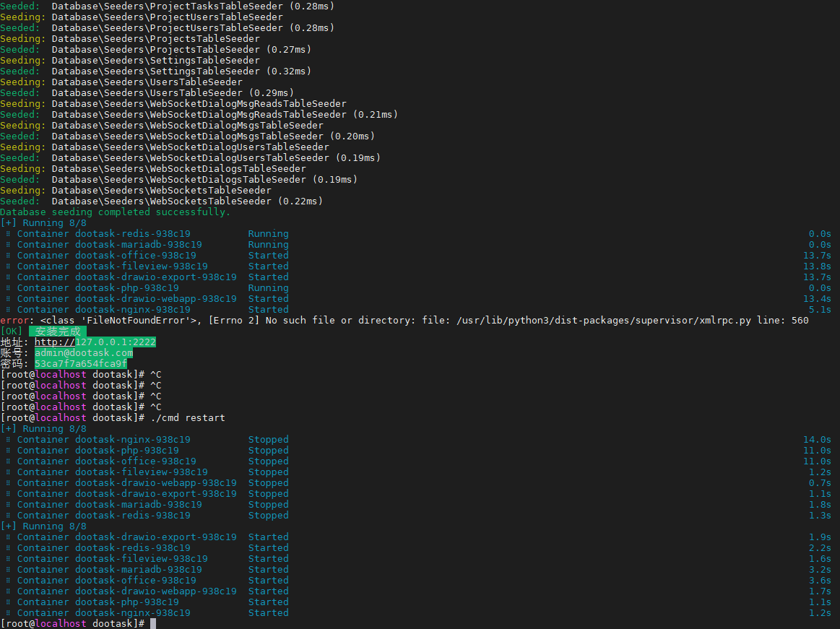
Task: Click the dootask-redis-938c19 Running status
Action: 267,233
